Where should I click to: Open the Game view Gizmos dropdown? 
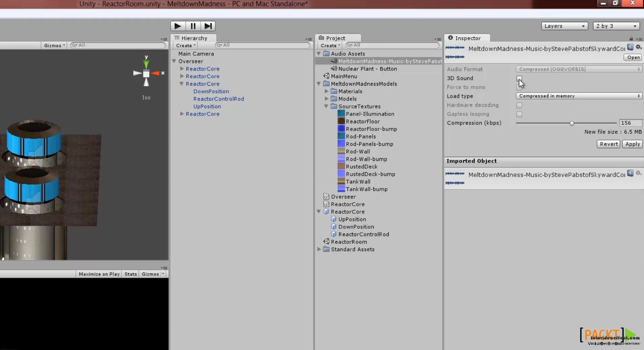(153, 274)
